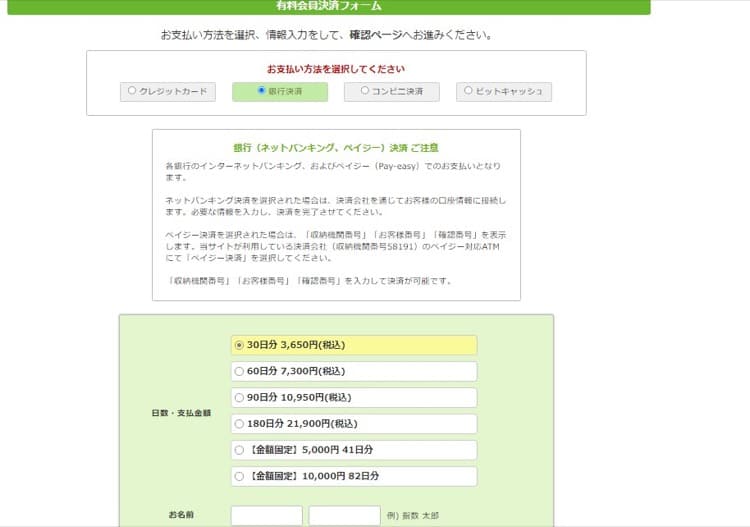
Task: Click the 収納機関番号58191 paragraph in the notice
Action: point(335,246)
